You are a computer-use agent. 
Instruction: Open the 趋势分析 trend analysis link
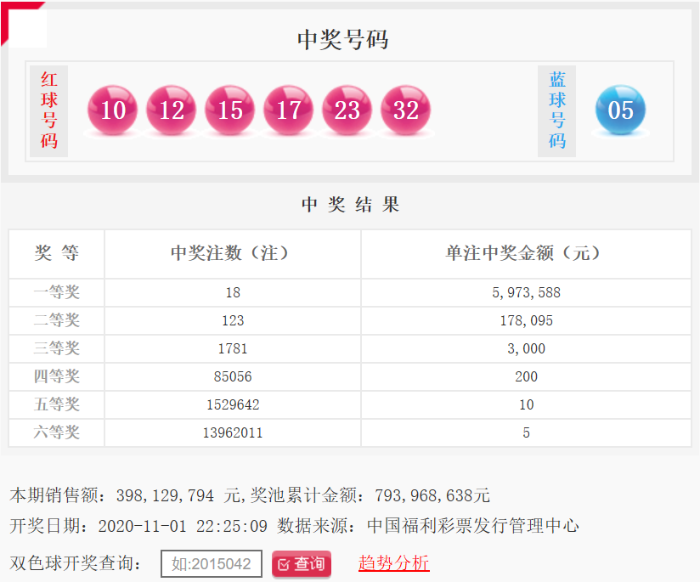pyautogui.click(x=394, y=563)
